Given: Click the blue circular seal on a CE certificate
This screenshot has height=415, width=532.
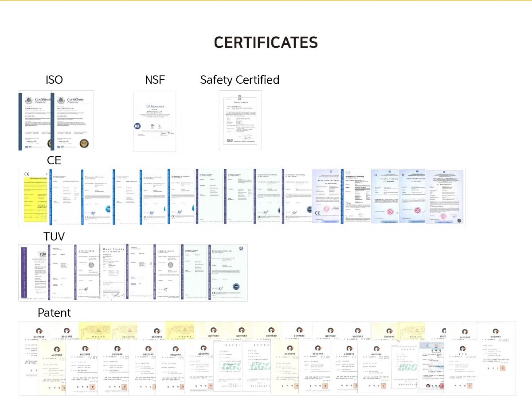Looking at the screenshot, I should point(107,209).
